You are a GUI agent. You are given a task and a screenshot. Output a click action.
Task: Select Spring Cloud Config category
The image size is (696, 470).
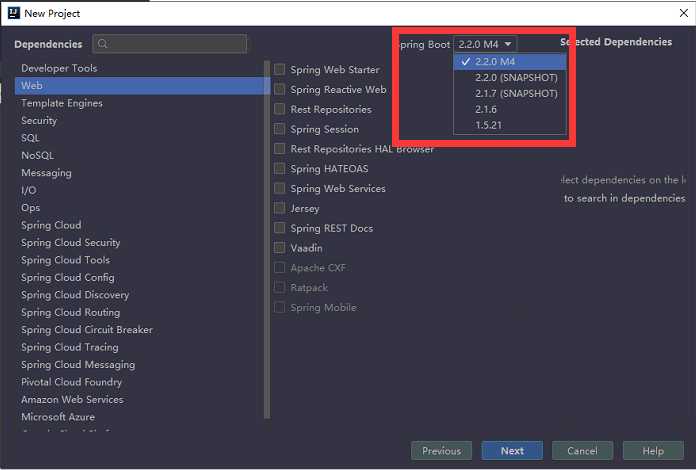tap(139, 277)
